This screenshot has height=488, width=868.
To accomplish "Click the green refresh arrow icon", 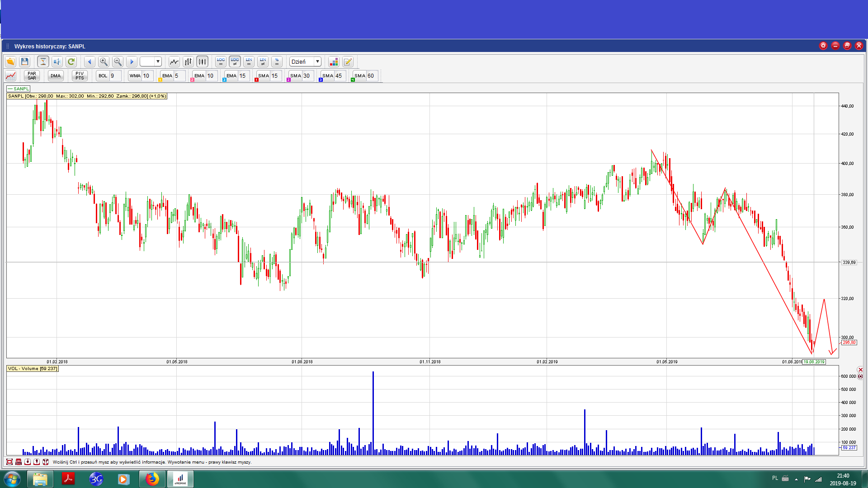I will click(71, 61).
